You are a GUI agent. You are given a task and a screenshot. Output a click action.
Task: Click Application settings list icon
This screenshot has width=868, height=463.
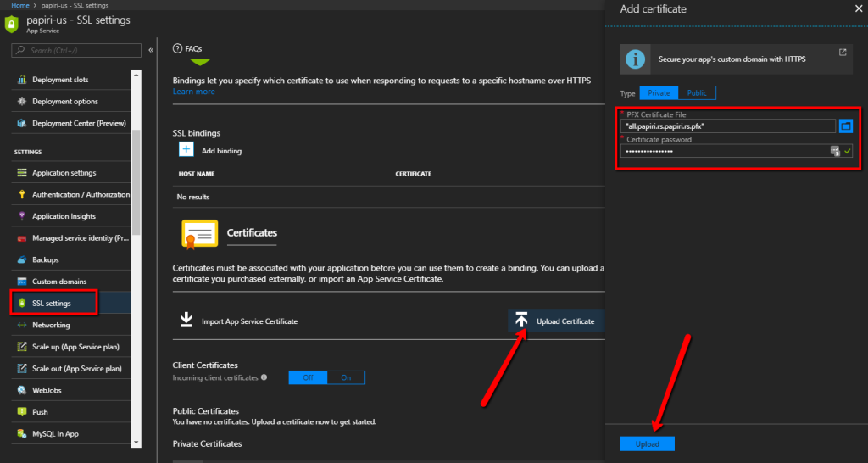22,173
